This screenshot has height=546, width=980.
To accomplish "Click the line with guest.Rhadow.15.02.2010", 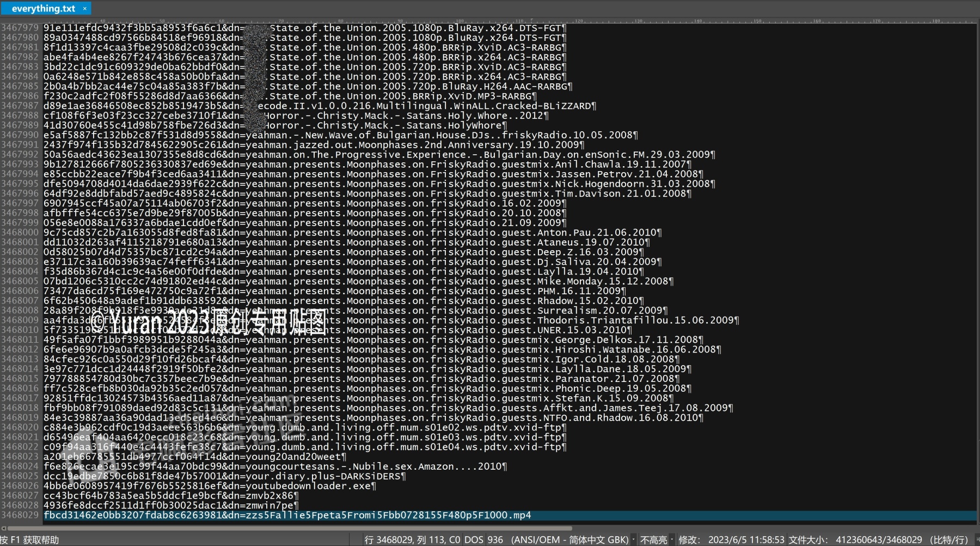I will [344, 301].
